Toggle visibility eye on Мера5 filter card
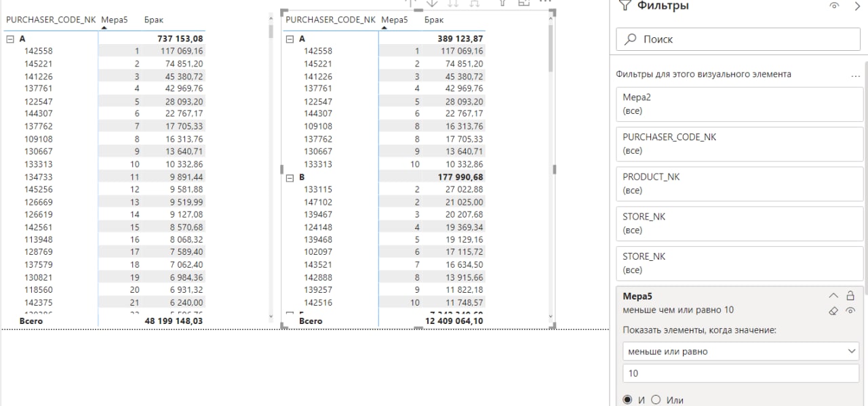 [x=850, y=310]
